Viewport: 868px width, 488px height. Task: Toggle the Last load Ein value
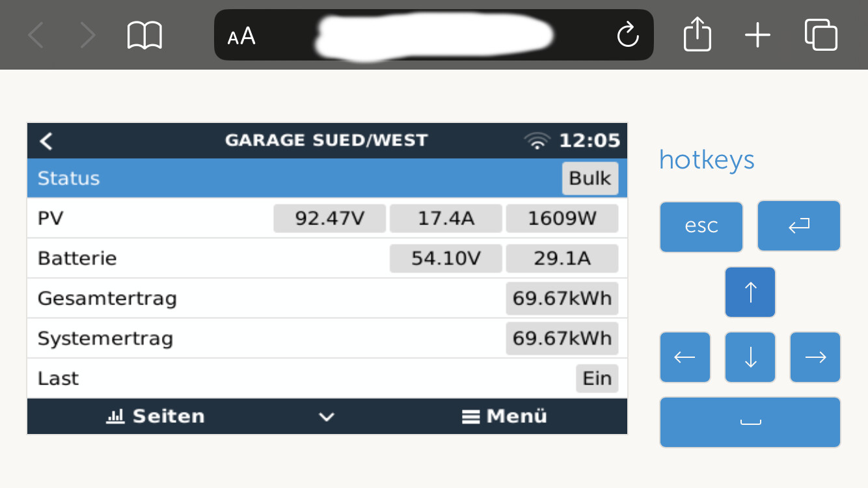pos(597,379)
